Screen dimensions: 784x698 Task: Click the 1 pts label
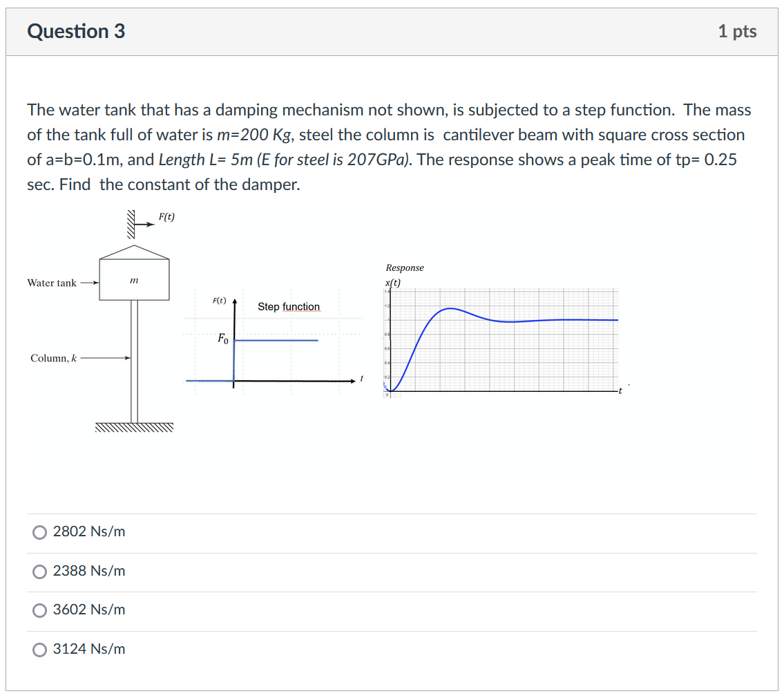pos(738,31)
